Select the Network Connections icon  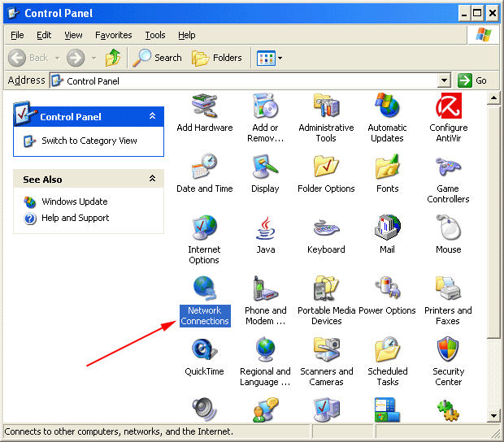coord(204,288)
